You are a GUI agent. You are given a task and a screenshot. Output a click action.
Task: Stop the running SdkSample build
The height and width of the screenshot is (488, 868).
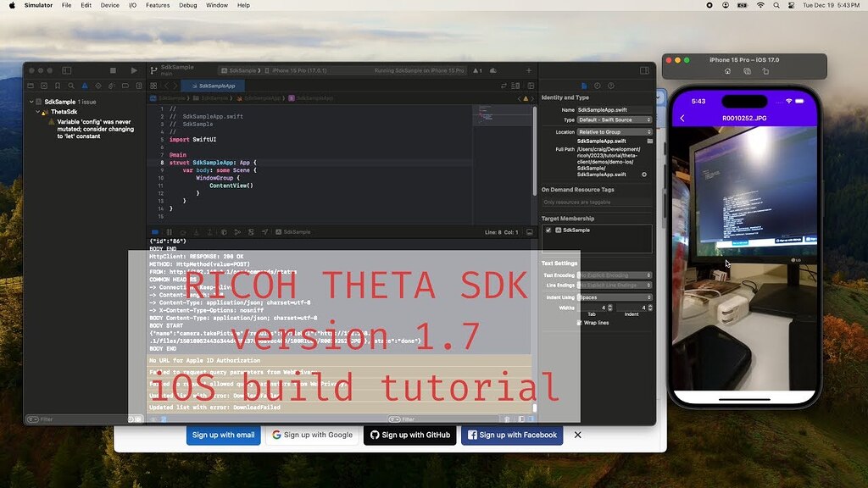[113, 70]
